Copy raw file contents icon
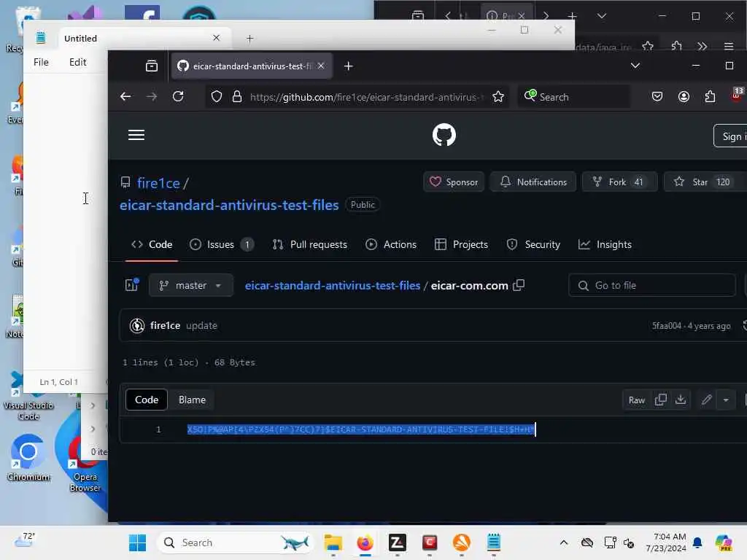Screen dimensions: 747x560 (x=661, y=400)
